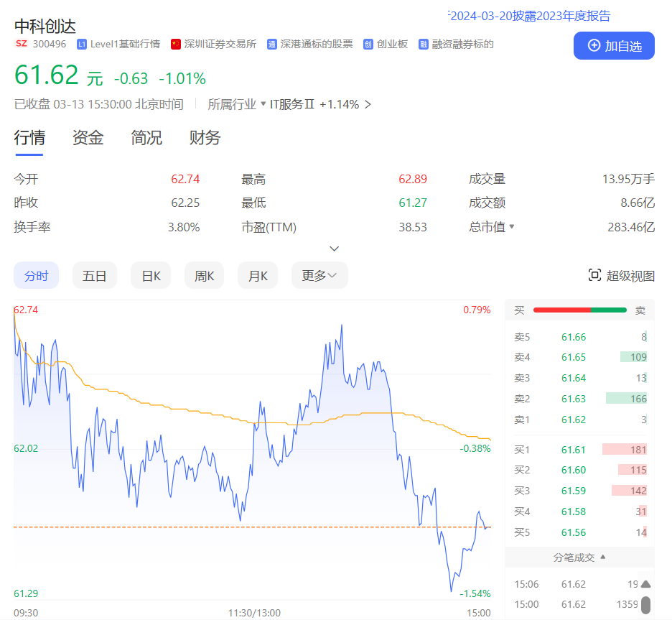672x620 pixels.
Task: Click the China flag icon for 深圳证券交易所
Action: click(x=175, y=44)
